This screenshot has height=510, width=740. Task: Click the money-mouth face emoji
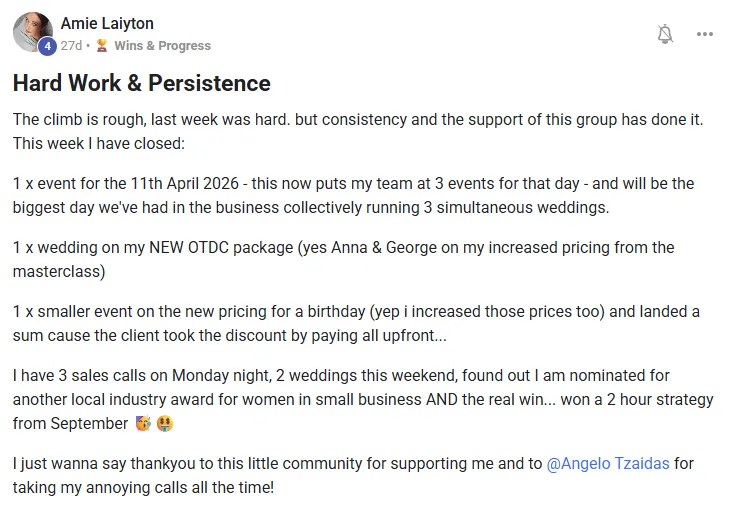166,424
